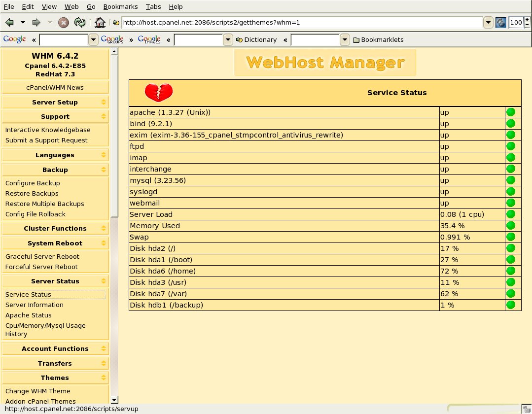Click the sidebar scrollbar down arrow

(x=114, y=400)
